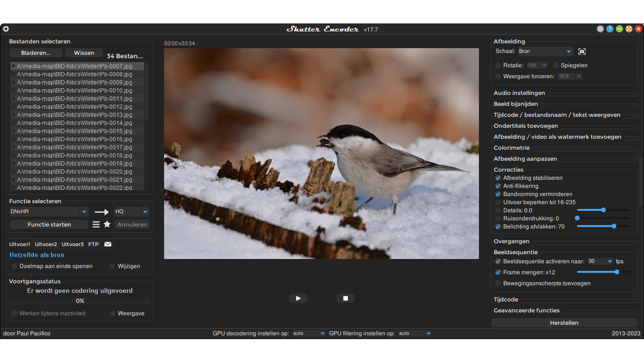Screen dimensions: 644x362
Task: Open the Schaal Bron dropdown
Action: click(x=568, y=52)
